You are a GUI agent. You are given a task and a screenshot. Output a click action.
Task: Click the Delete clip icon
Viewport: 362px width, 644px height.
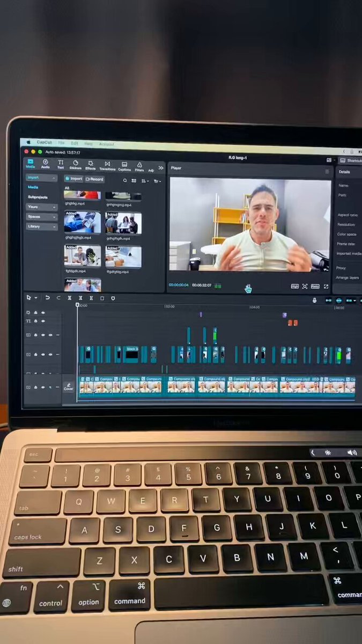(x=102, y=298)
